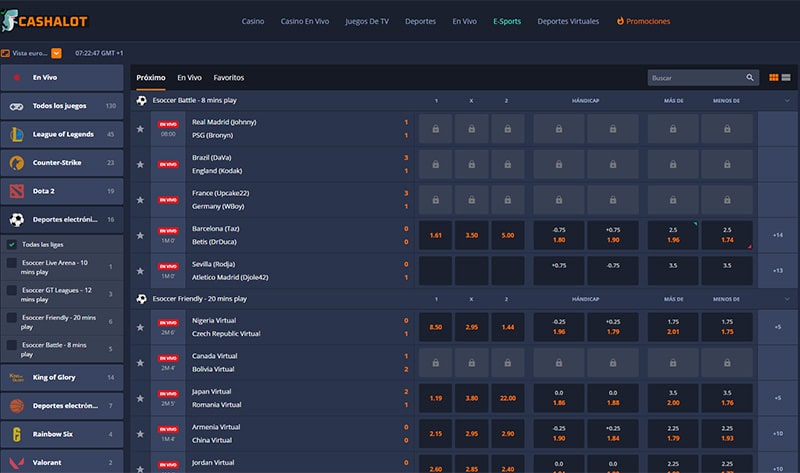
Task: Open the En Vivo top menu link
Action: [x=464, y=21]
